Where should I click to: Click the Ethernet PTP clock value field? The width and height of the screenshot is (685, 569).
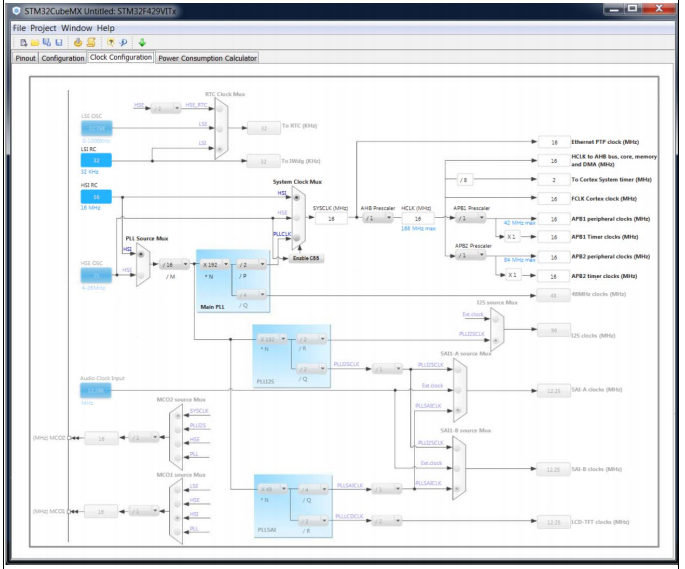click(x=554, y=142)
